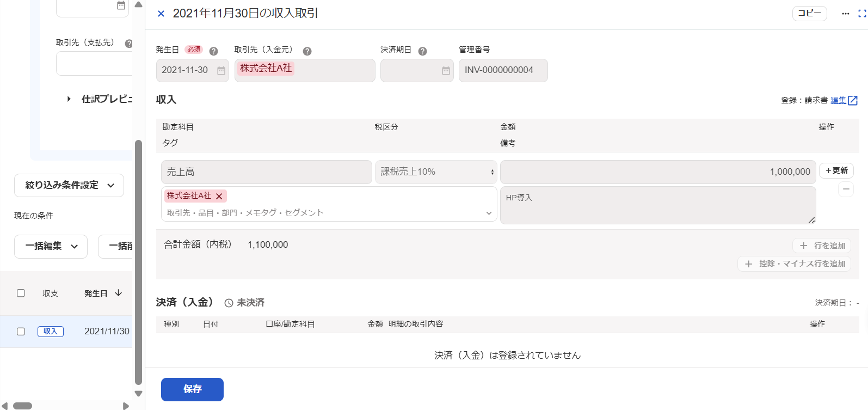Image resolution: width=868 pixels, height=410 pixels.
Task: Click the 未決済 clock status icon
Action: click(229, 303)
